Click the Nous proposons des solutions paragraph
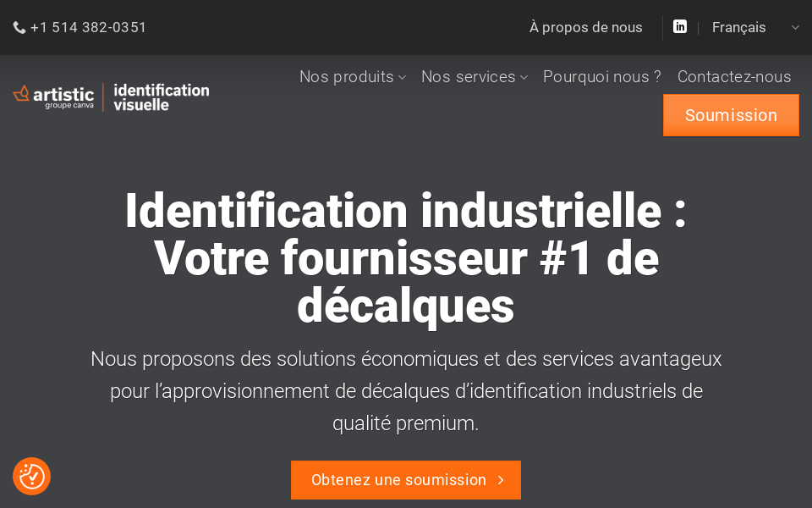This screenshot has width=812, height=508. click(406, 391)
